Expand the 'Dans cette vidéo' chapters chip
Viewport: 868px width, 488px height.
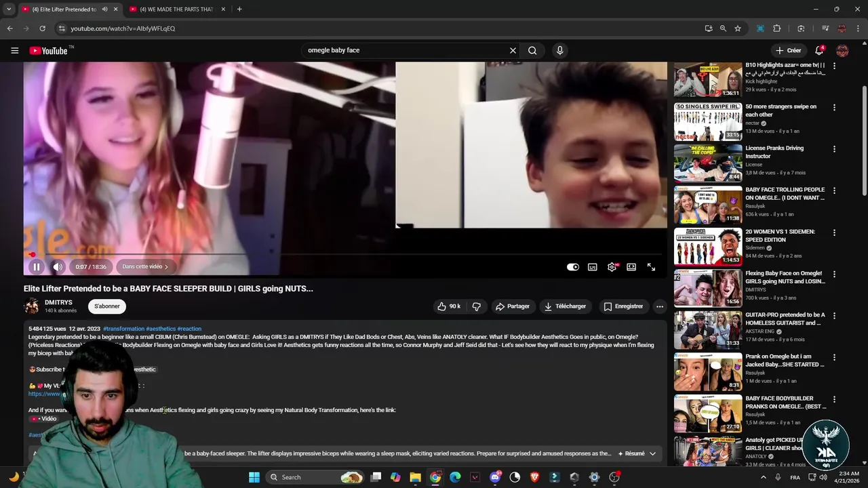pos(145,267)
